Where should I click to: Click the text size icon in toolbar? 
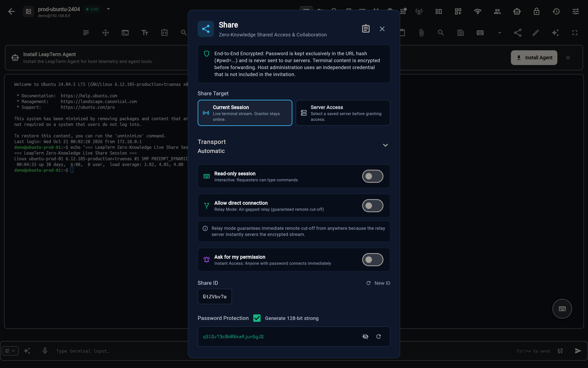[x=145, y=33]
